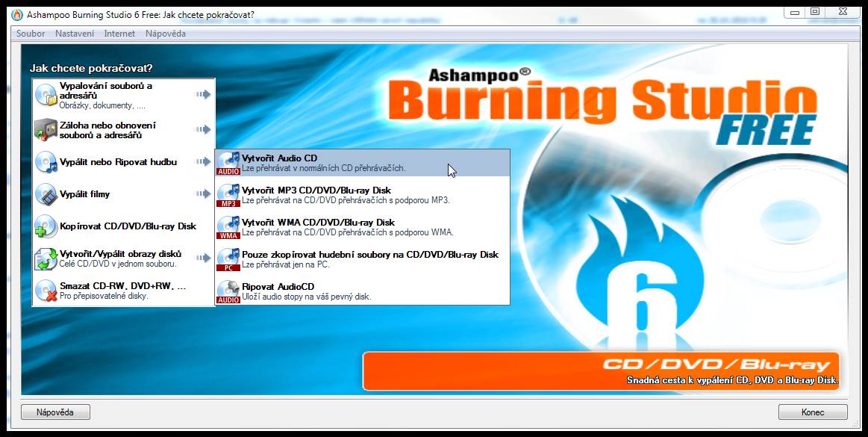Image resolution: width=868 pixels, height=437 pixels.
Task: Select the Kopírovat CD/DVD/Blu-ray Disk label
Action: click(x=128, y=226)
